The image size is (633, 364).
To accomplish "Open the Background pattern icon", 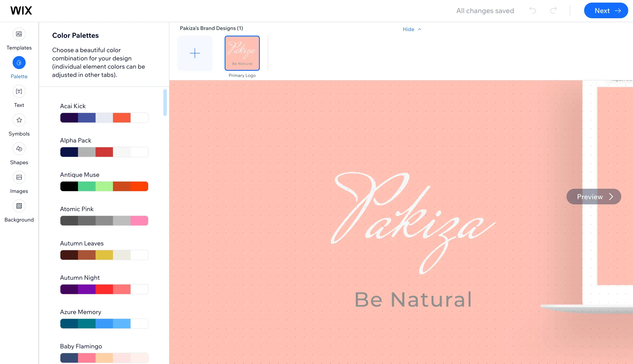I will click(x=19, y=206).
